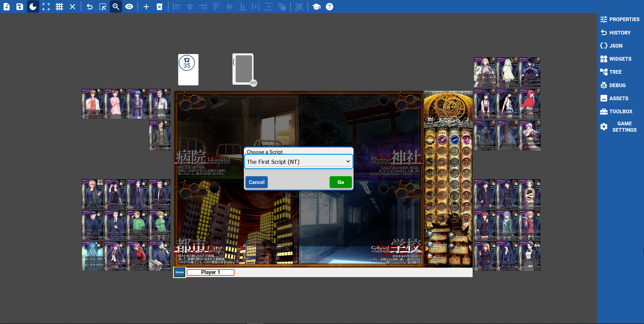
Task: Add a new widget with plus icon
Action: tap(146, 7)
